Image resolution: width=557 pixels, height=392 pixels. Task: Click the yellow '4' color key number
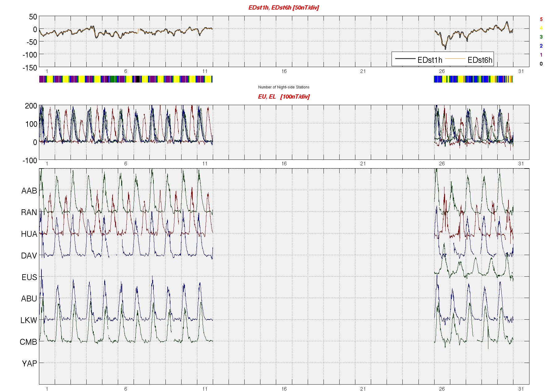coord(541,28)
